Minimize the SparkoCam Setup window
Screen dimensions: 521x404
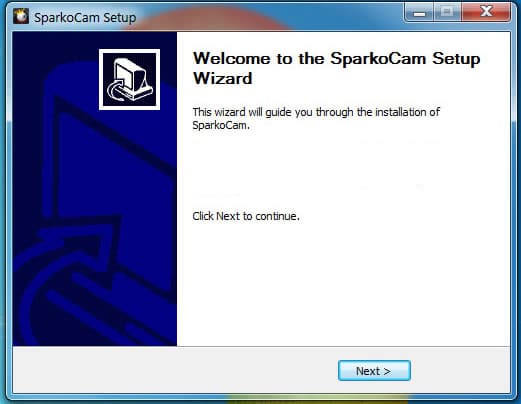[419, 12]
